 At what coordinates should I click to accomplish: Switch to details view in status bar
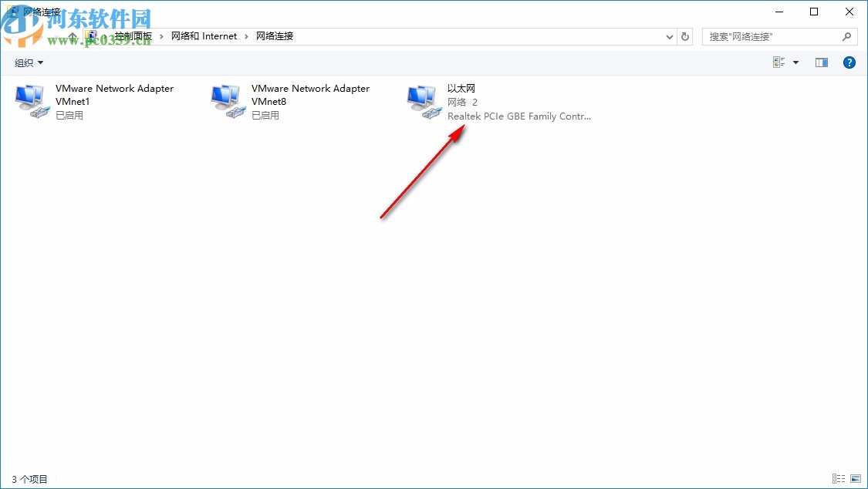click(839, 478)
